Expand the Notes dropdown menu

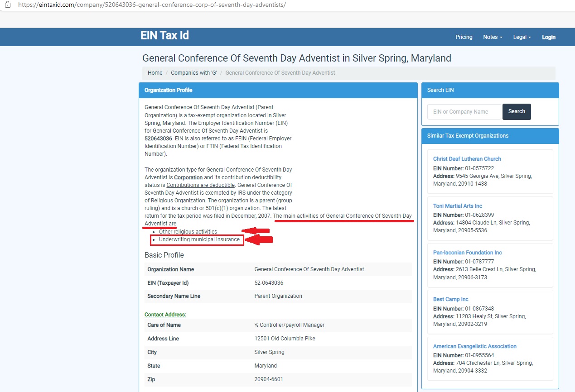[492, 37]
